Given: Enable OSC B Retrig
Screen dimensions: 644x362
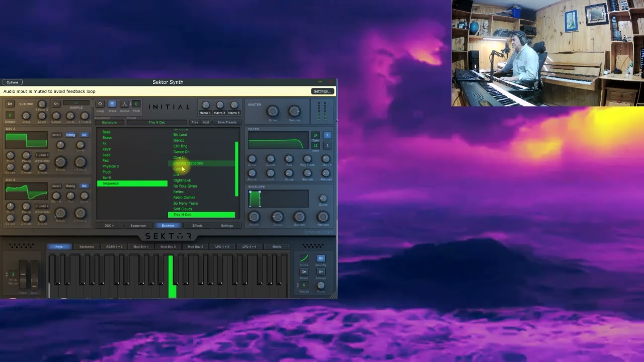Looking at the screenshot, I should coord(70,186).
